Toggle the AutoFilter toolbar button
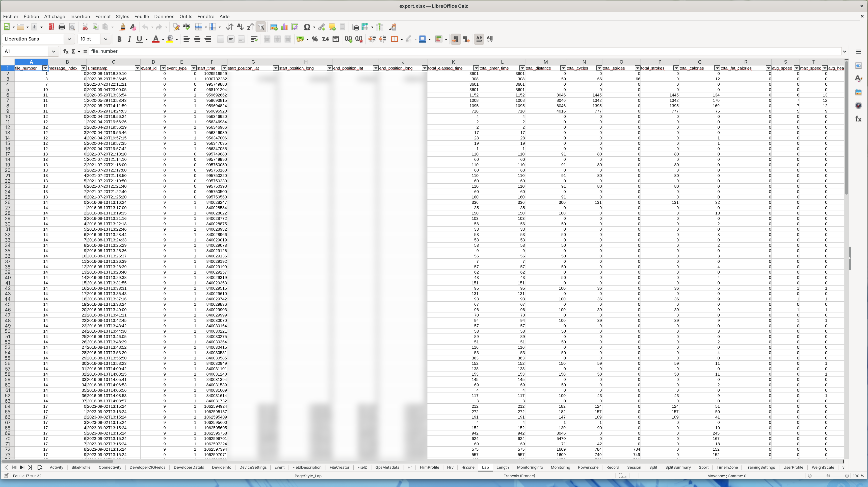 pyautogui.click(x=261, y=27)
